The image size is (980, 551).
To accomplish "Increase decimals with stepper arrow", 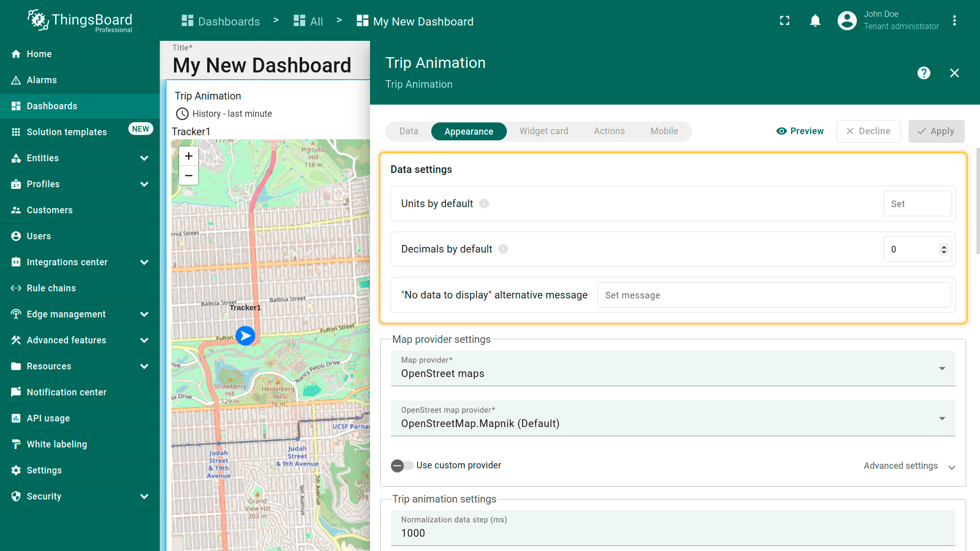I will (943, 246).
